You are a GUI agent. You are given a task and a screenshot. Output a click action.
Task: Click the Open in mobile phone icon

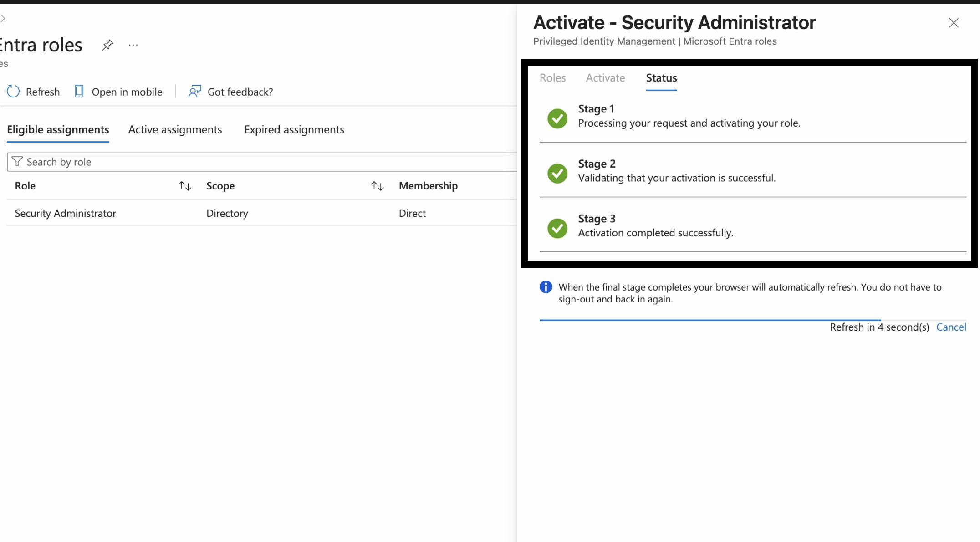[79, 92]
